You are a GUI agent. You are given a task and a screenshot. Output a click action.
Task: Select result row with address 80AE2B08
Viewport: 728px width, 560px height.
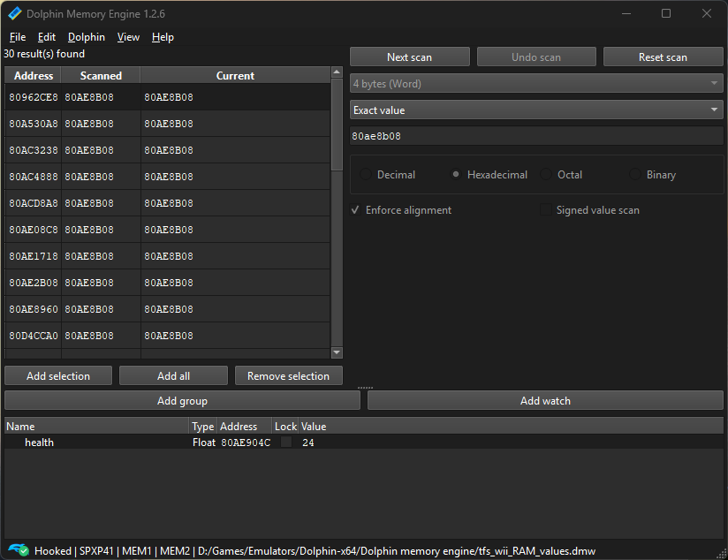click(x=168, y=283)
